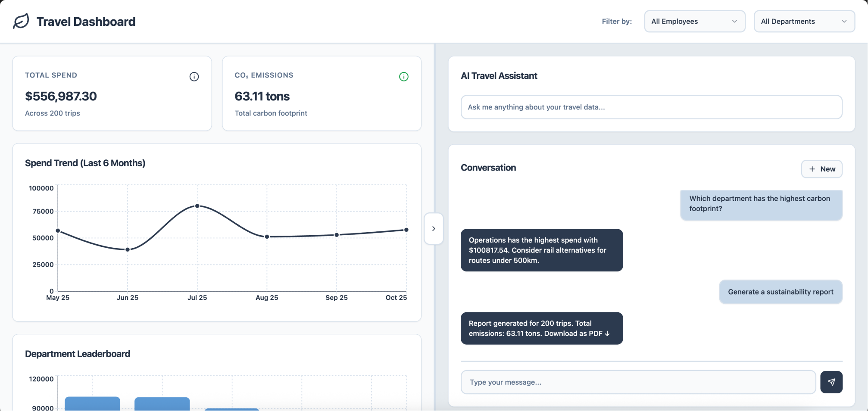The image size is (868, 411).
Task: Click the 'Generate a sustainability report' message
Action: click(781, 292)
